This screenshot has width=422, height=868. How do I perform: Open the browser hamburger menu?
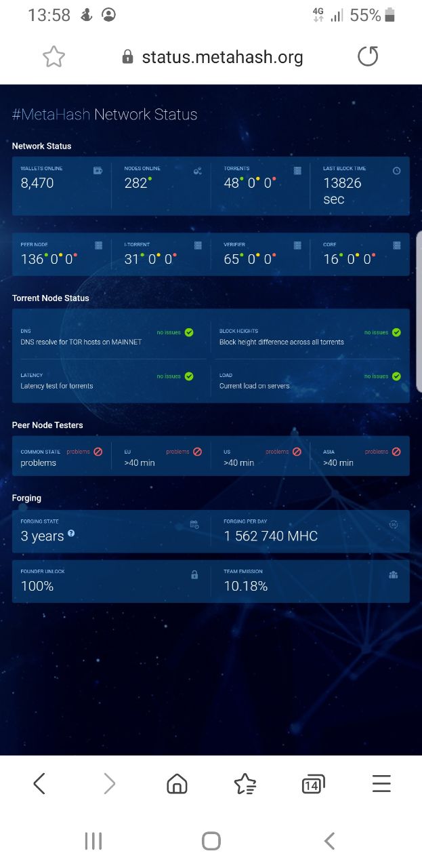[x=382, y=785]
